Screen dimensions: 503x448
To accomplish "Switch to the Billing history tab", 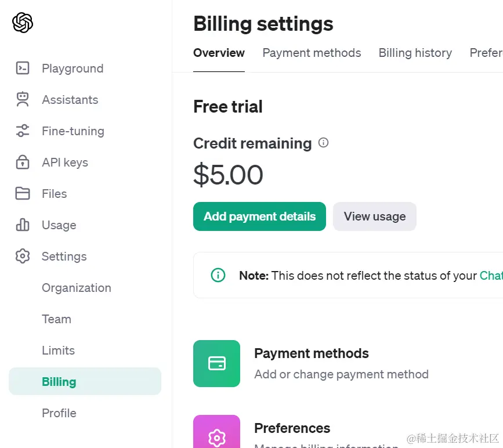I will coord(415,53).
